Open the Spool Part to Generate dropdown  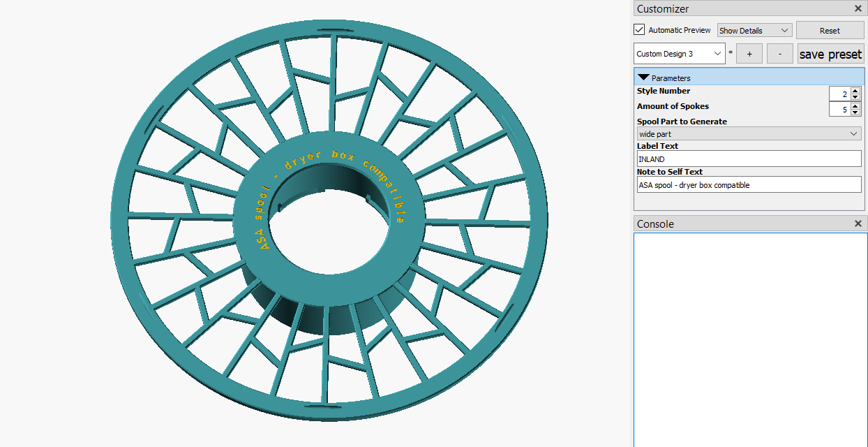(x=749, y=133)
